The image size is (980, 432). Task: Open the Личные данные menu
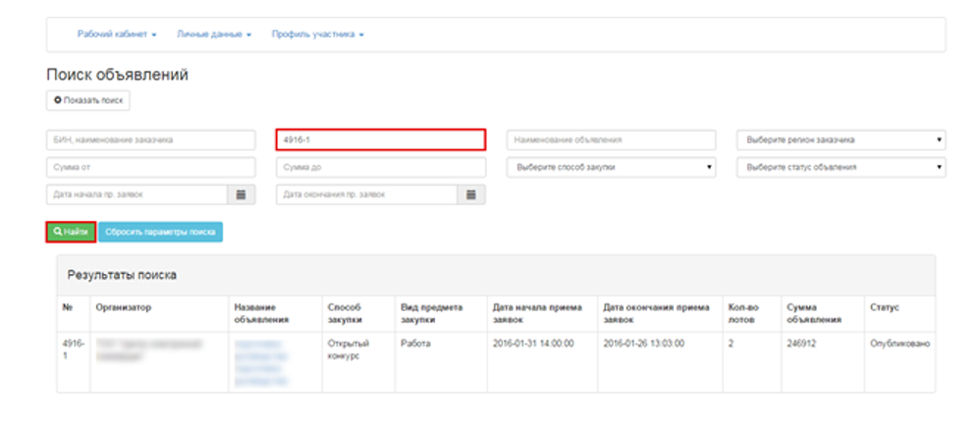214,34
